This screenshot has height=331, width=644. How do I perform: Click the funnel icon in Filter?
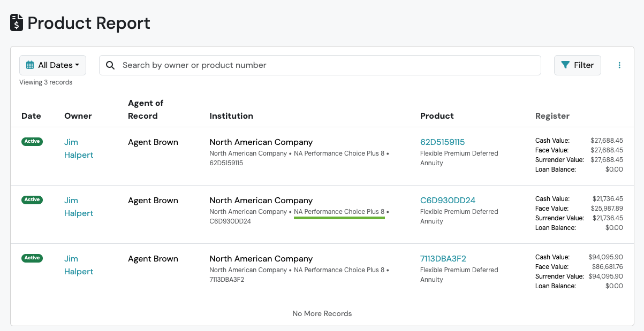tap(565, 65)
